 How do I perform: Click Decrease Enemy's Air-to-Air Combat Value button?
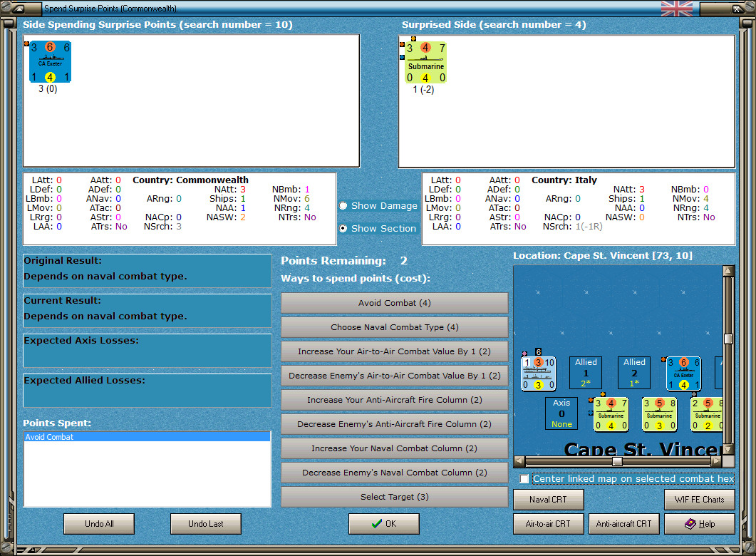point(395,375)
